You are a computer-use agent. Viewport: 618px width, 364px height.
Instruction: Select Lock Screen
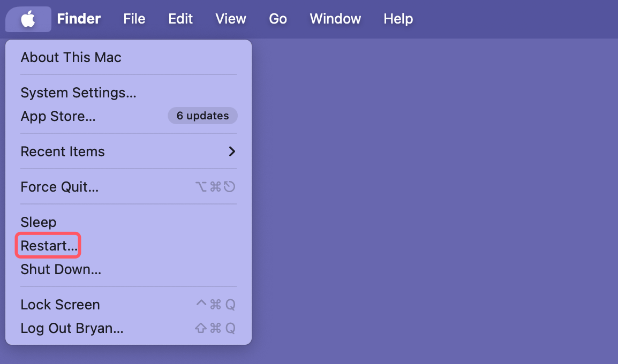click(x=60, y=305)
